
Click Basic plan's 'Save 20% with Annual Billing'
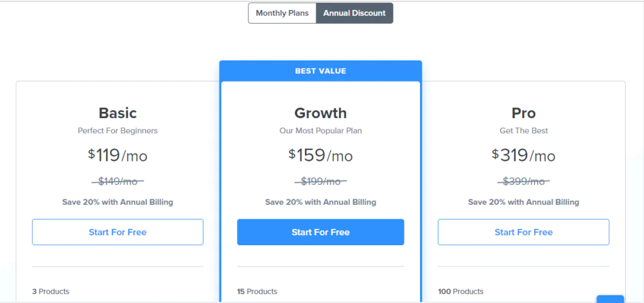point(118,202)
